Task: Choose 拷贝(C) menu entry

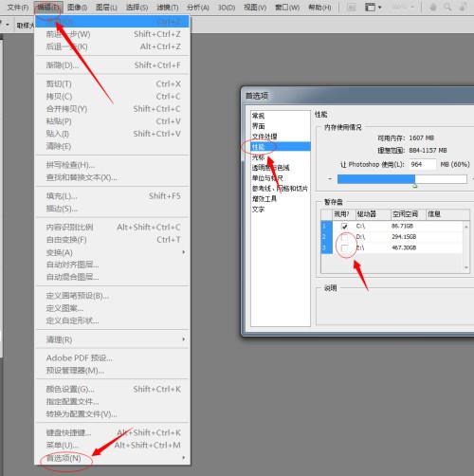Action: (x=113, y=96)
